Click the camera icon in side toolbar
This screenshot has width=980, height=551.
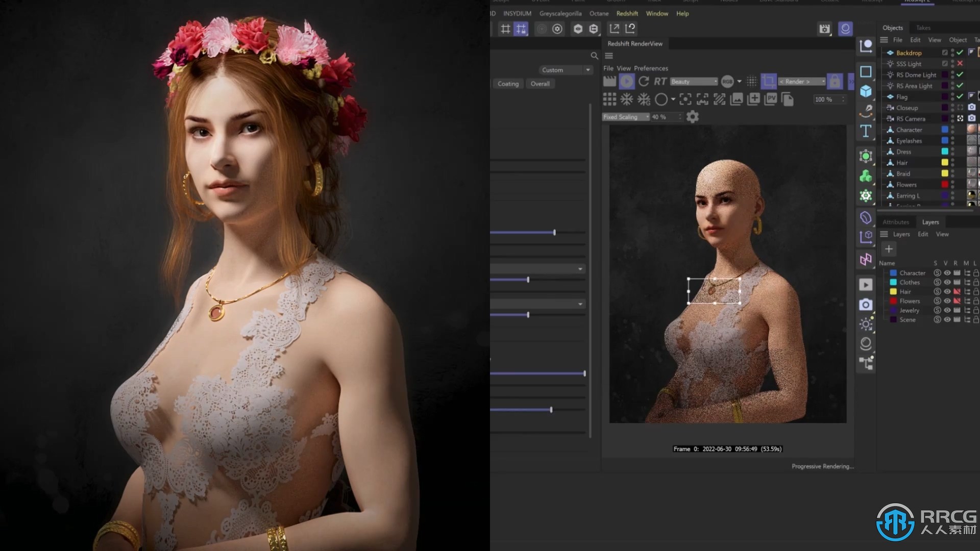pos(866,305)
